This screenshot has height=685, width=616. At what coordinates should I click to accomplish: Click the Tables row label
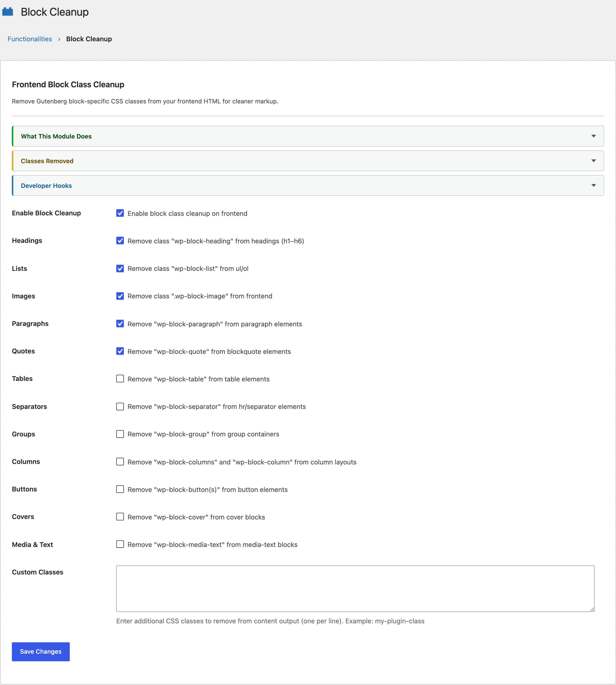[22, 379]
